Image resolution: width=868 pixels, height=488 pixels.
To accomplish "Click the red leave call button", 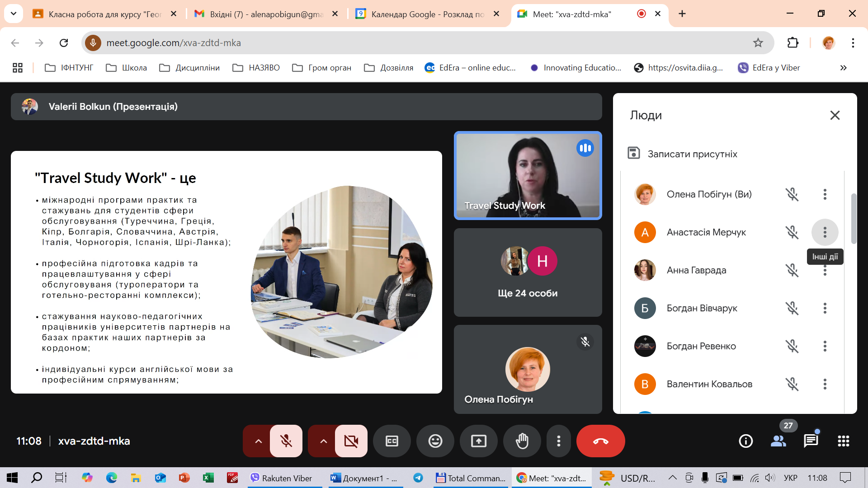I will tap(600, 441).
